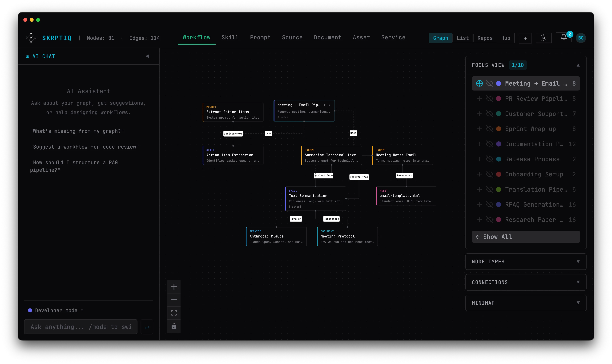The width and height of the screenshot is (612, 364).
Task: Click the SKRPTIQ logo icon
Action: tap(31, 38)
